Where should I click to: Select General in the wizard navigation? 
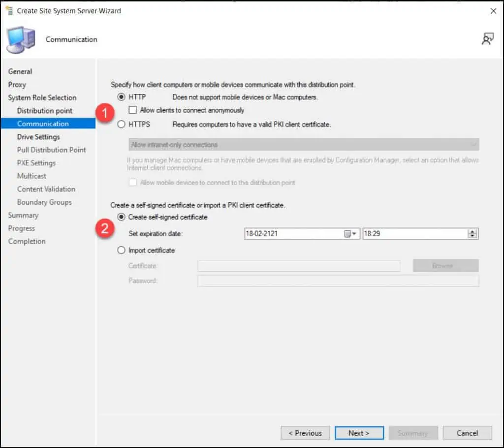tap(20, 71)
